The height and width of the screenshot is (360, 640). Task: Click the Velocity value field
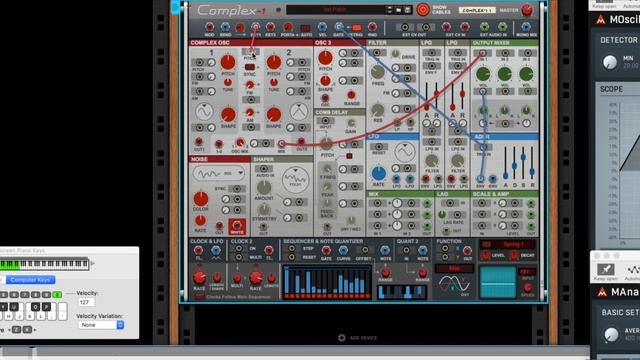pyautogui.click(x=86, y=302)
